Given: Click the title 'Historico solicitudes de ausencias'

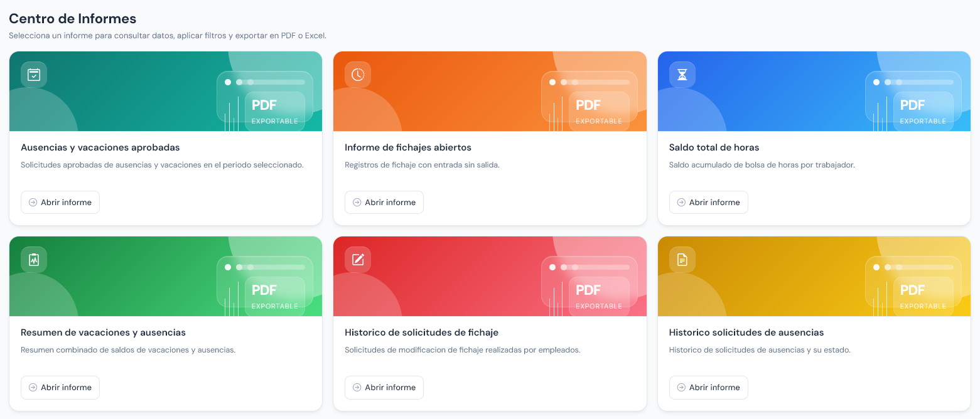Looking at the screenshot, I should pyautogui.click(x=746, y=333).
